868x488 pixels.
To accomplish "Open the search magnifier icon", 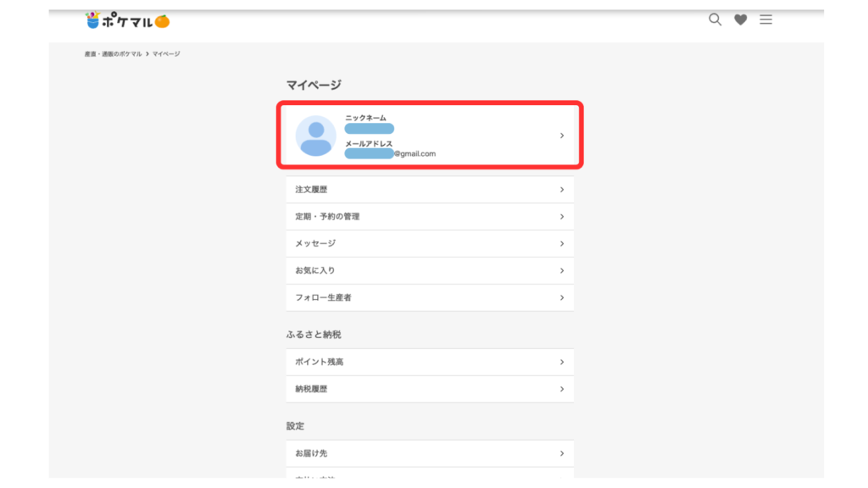I will [715, 19].
